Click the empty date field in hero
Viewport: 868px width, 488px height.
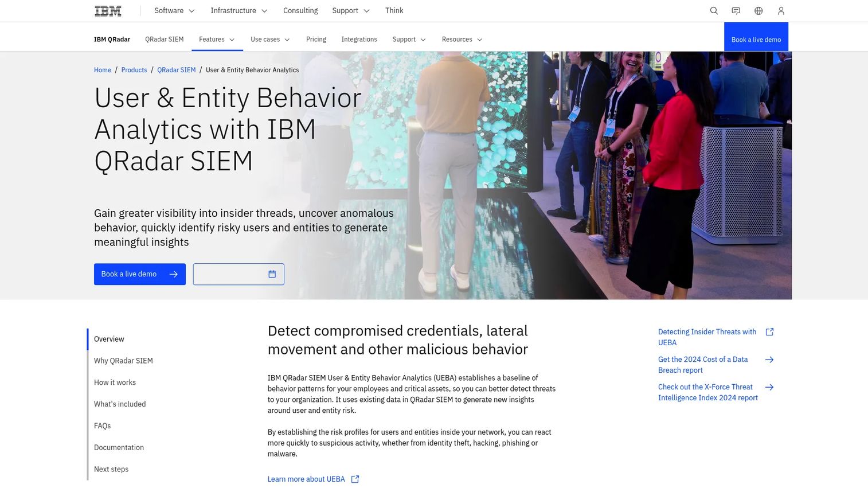[238, 274]
